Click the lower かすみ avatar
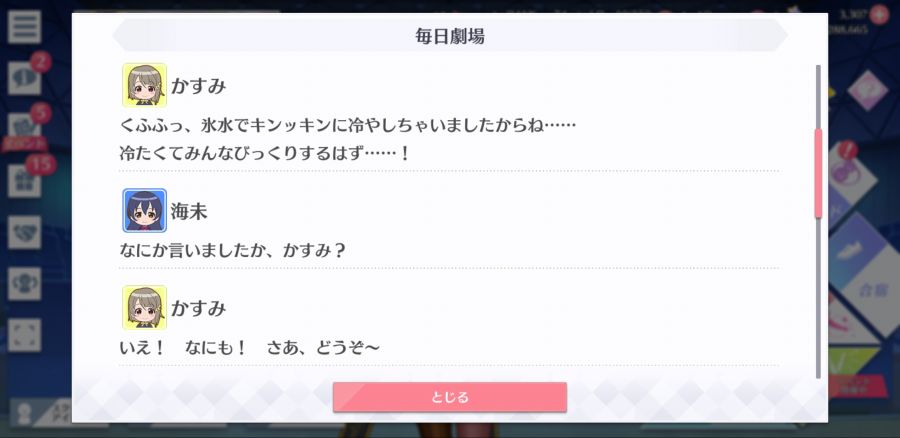Viewport: 900px width, 438px height. 145,308
